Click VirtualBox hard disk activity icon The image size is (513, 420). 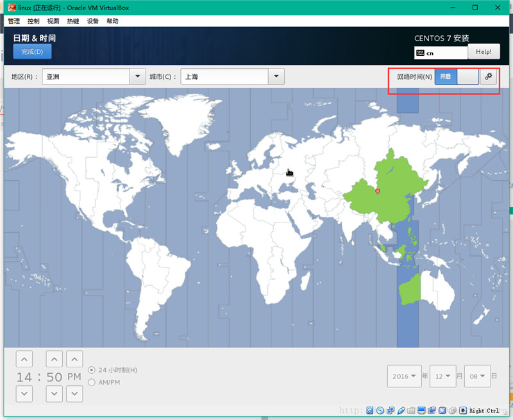(370, 410)
